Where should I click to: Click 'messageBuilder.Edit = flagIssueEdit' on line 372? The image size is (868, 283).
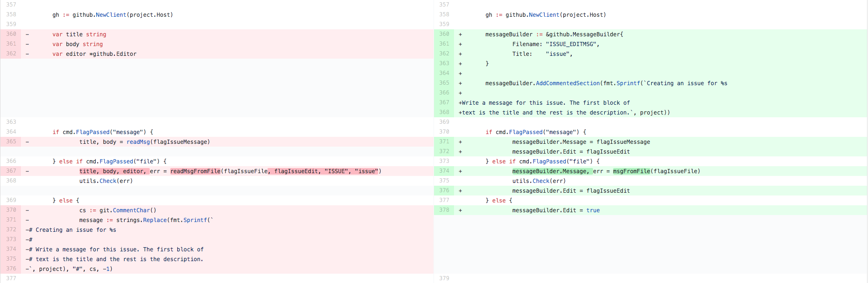tap(571, 152)
